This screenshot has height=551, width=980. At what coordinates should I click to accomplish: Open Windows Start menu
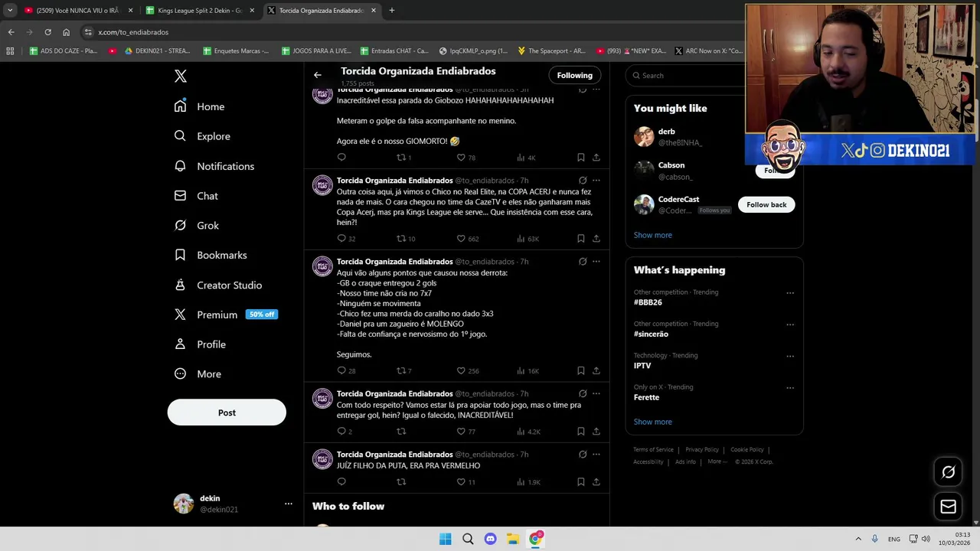[445, 539]
